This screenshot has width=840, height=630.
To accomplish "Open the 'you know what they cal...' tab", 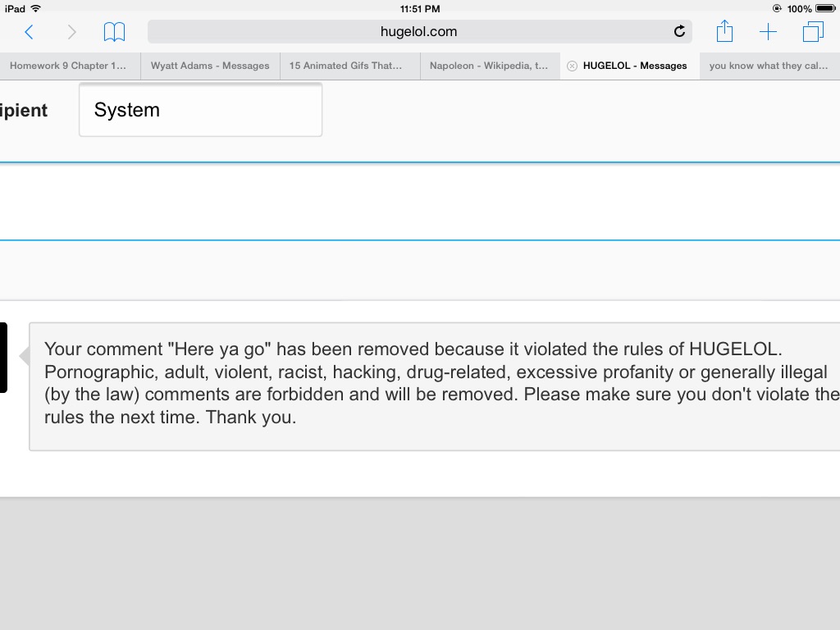I will (769, 66).
